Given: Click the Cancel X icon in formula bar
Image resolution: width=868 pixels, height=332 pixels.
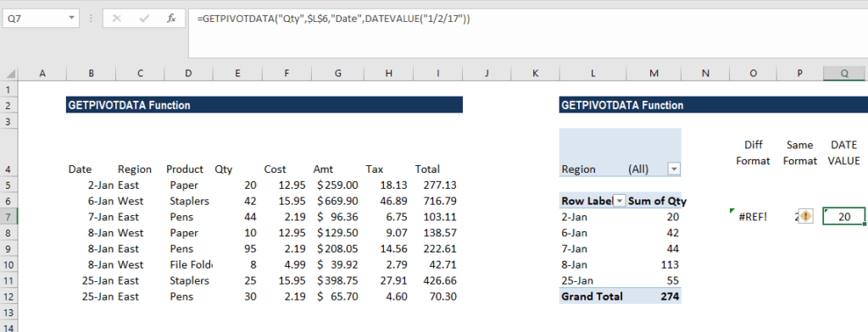Looking at the screenshot, I should (x=116, y=19).
